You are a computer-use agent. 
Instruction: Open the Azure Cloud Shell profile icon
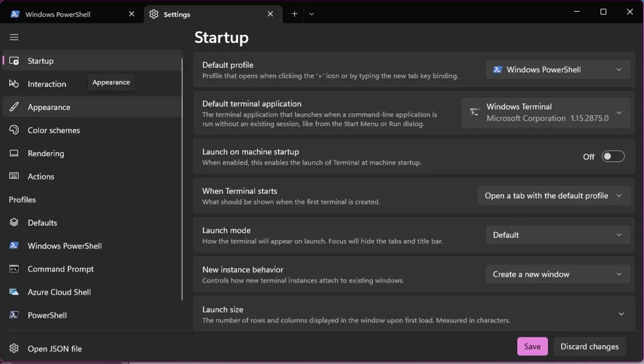14,292
